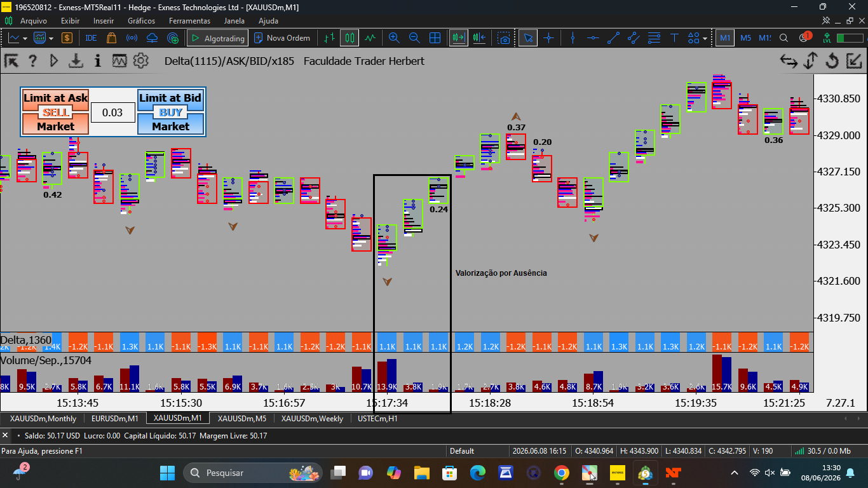Switch to M1 timeframe
Screen dimensions: 868x488
tap(725, 38)
